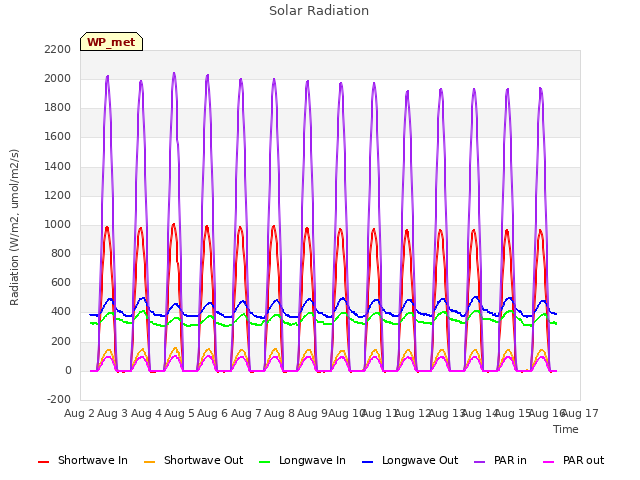The width and height of the screenshot is (640, 480).
Task: Toggle the Shortwave In legend entry
Action: pyautogui.click(x=83, y=460)
